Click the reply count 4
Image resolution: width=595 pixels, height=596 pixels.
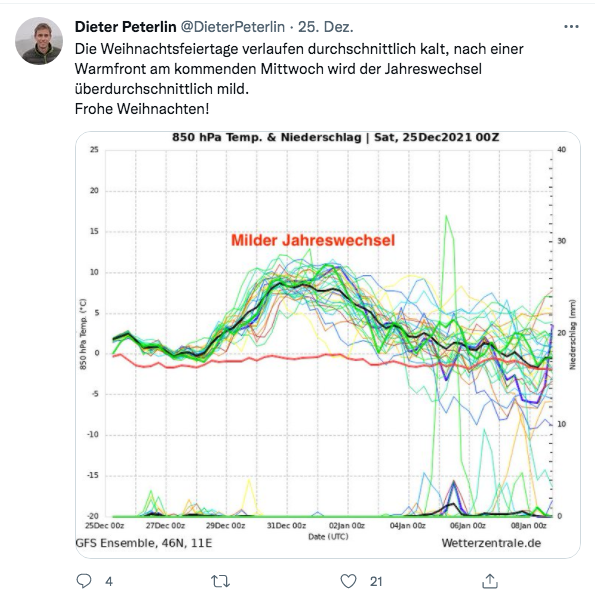[x=109, y=582]
